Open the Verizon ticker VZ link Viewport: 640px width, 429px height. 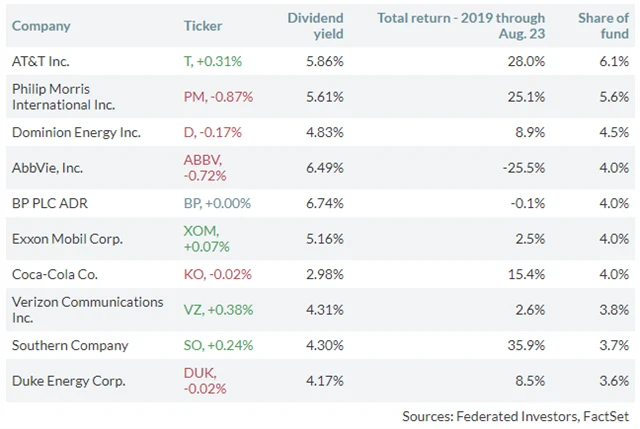click(x=193, y=310)
